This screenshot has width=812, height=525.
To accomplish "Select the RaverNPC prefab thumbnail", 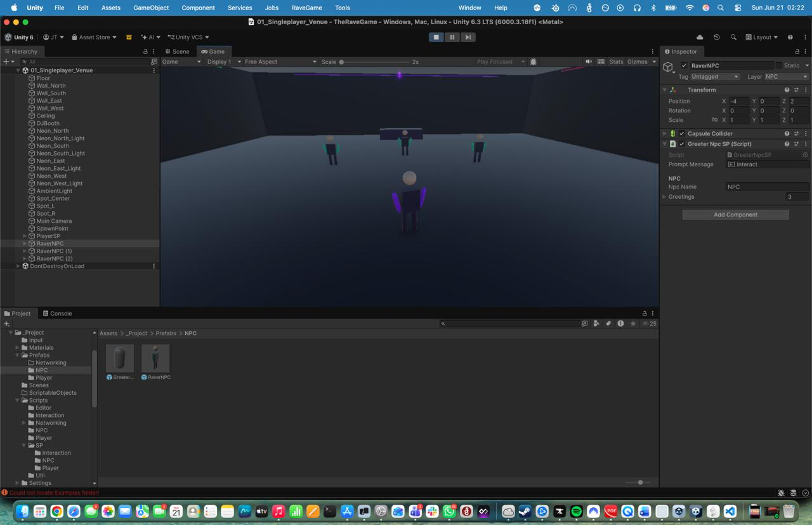I will coord(155,359).
